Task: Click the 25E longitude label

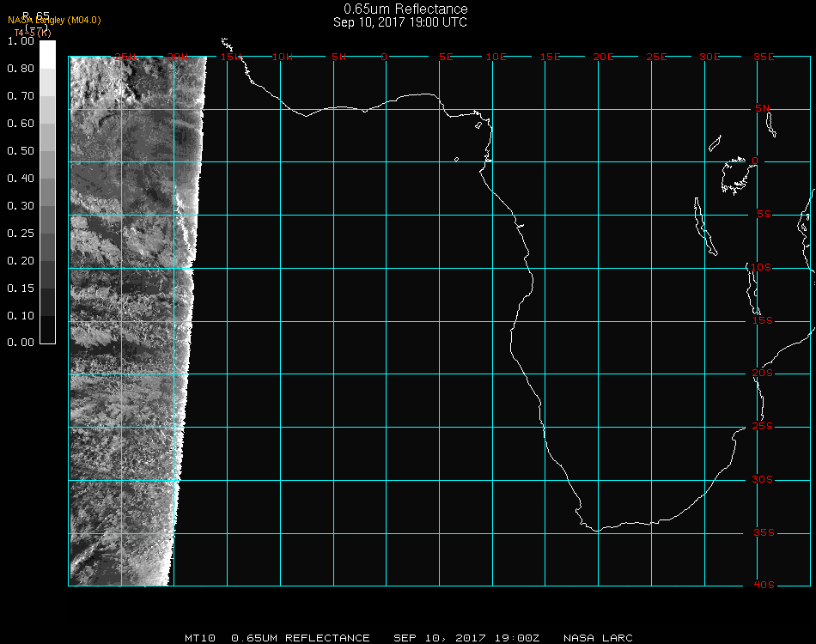Action: 656,57
